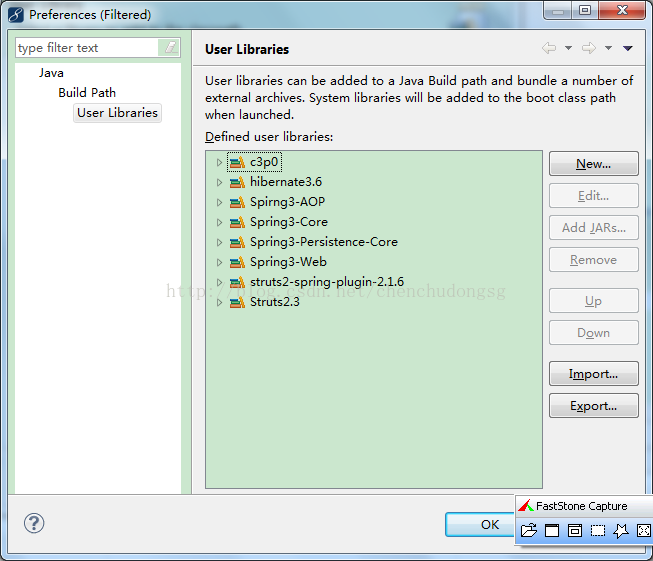Open file in FastStone Capture toolbar
Viewport: 653px width, 561px height.
pyautogui.click(x=529, y=531)
